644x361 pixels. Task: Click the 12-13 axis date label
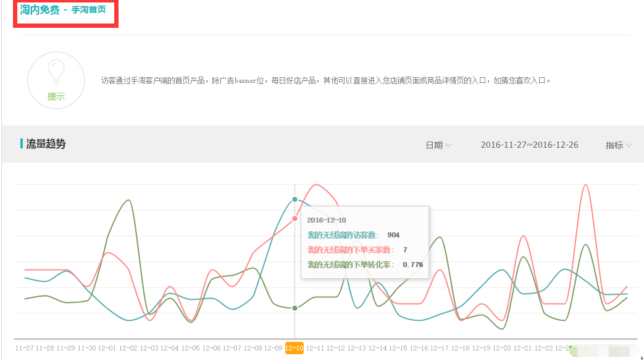pos(356,348)
